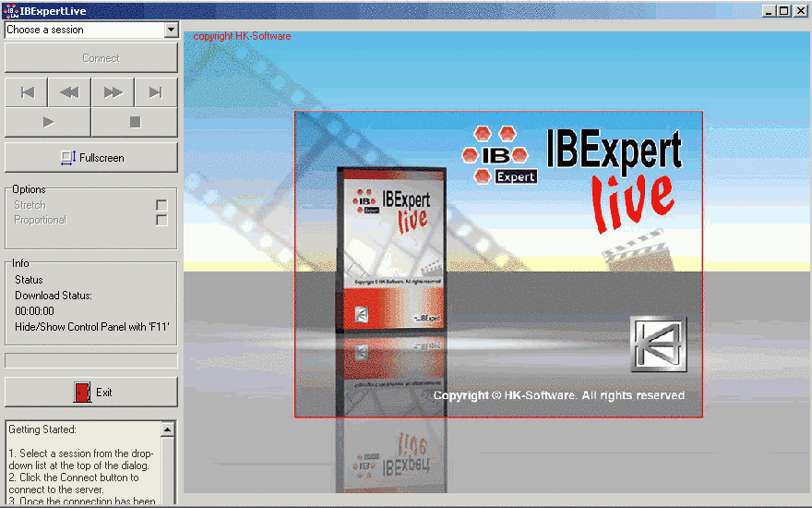Open the Choose a session dropdown

click(91, 30)
